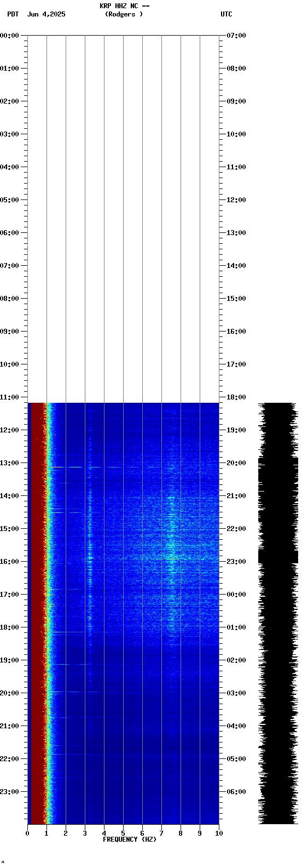Click the black seismogram waveform trace beside the spectrogram

(x=278, y=614)
